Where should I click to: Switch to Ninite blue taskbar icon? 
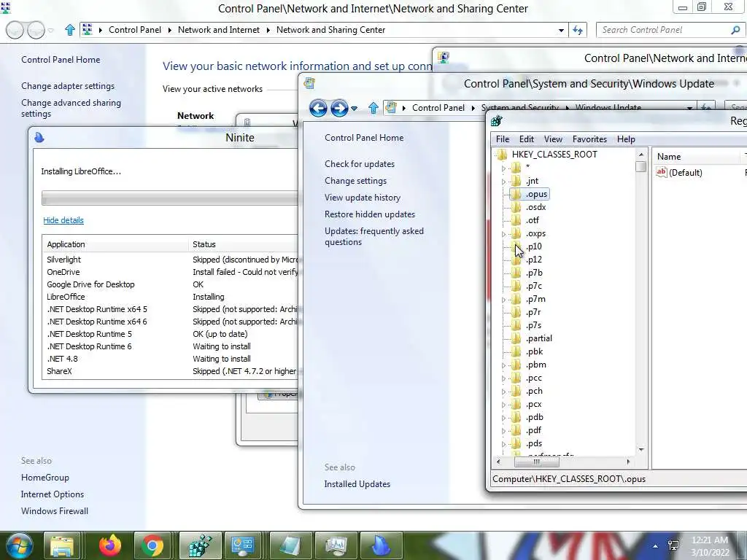381,545
